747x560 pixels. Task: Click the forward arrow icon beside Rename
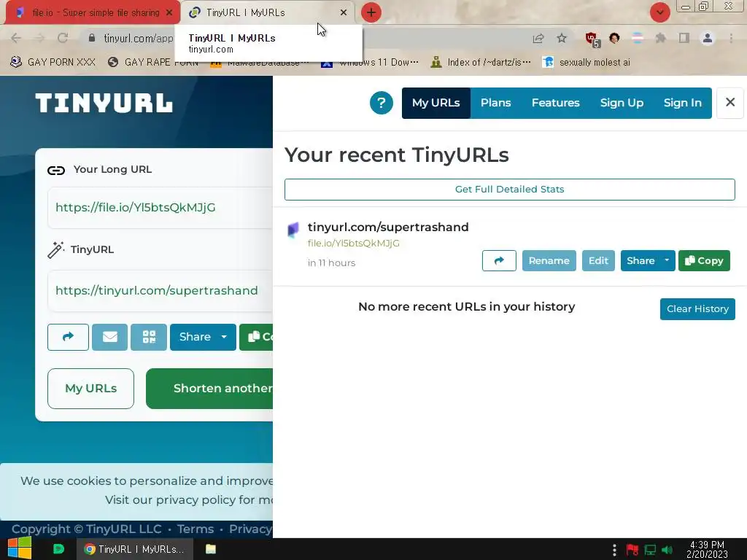(499, 260)
